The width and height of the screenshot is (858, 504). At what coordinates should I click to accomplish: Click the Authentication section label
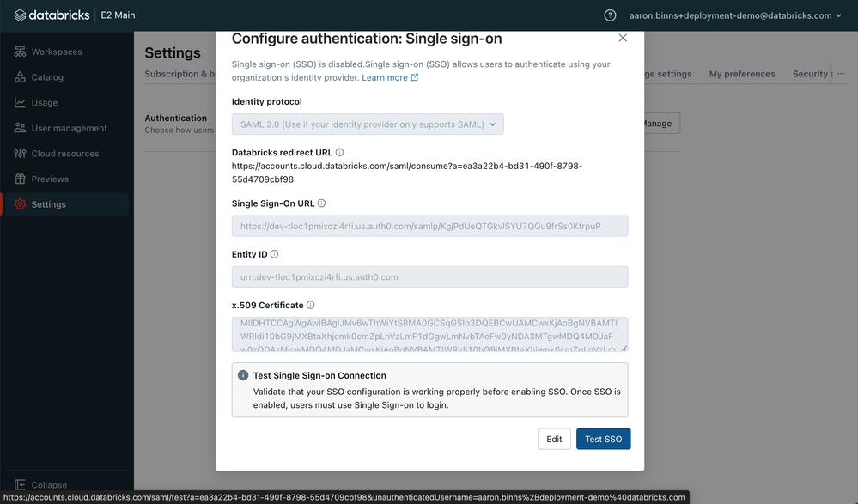(x=176, y=118)
